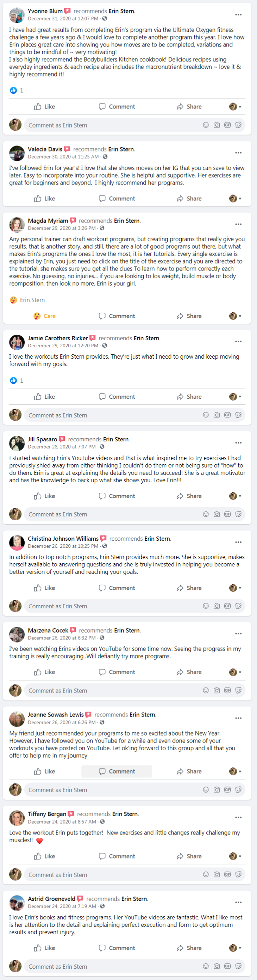Like Marzena Cocek's recommendation
Viewport: 257px width, 980px height.
point(44,672)
